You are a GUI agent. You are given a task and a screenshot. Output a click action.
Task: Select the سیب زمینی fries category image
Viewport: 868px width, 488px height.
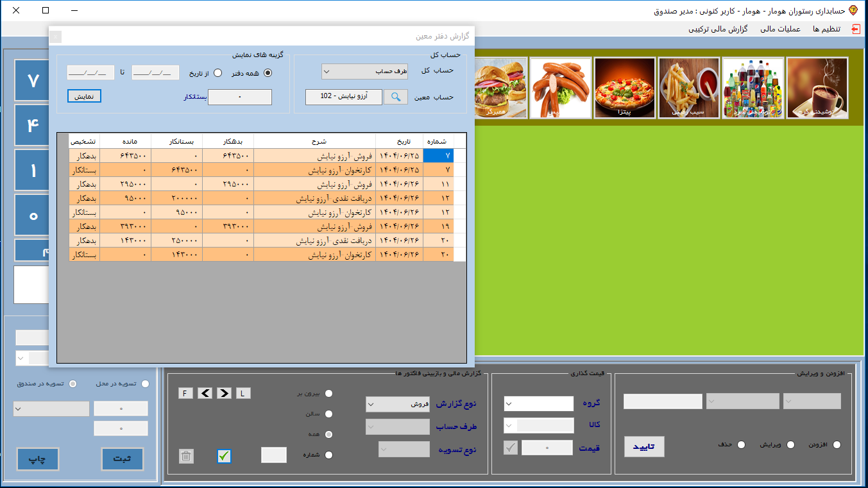[x=688, y=88]
